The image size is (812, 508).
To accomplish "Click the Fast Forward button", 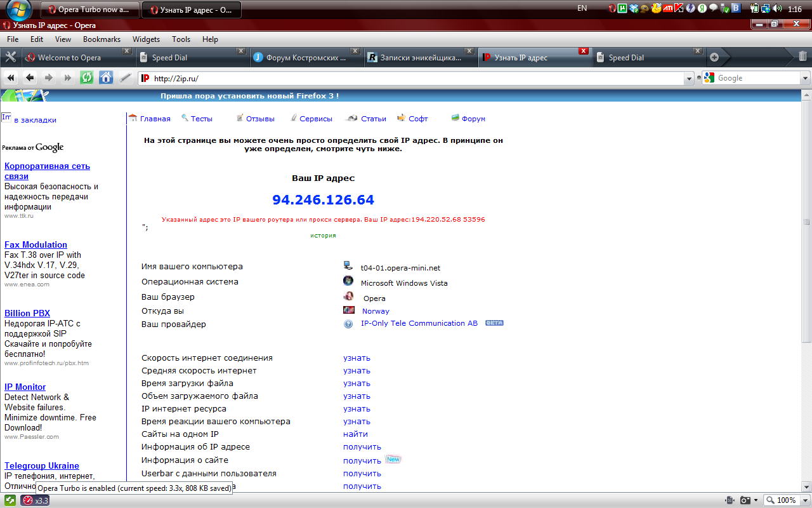I will (68, 77).
